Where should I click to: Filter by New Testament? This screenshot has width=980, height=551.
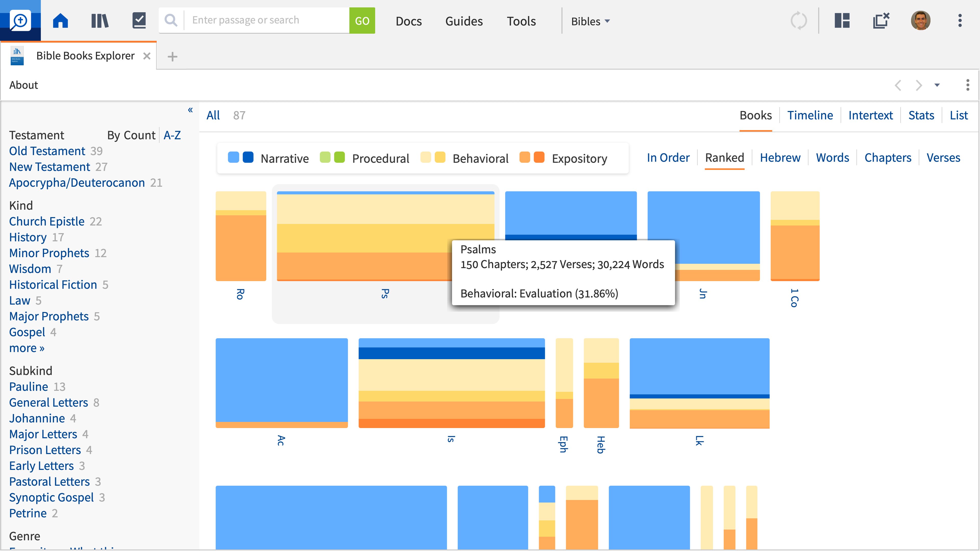coord(50,167)
